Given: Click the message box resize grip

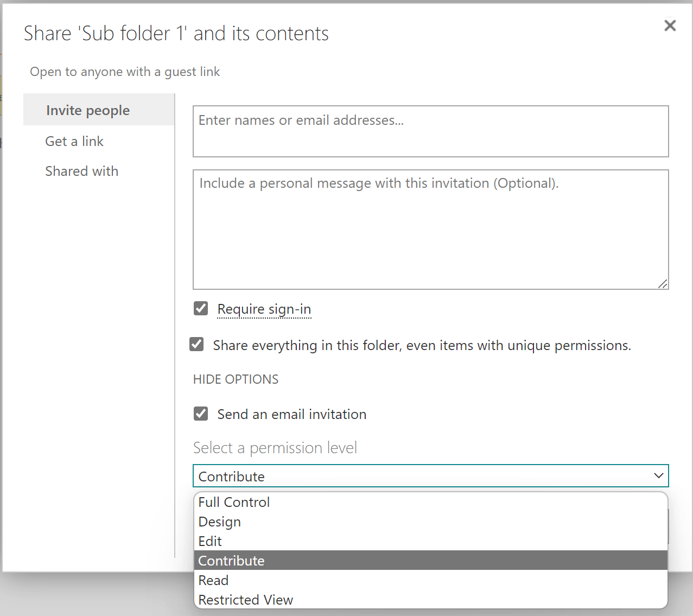Looking at the screenshot, I should (663, 284).
